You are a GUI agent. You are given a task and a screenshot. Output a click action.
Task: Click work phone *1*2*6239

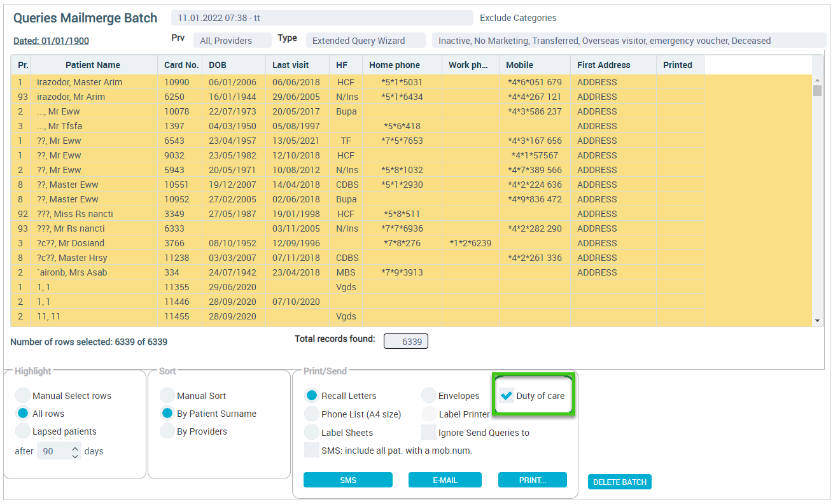(470, 243)
